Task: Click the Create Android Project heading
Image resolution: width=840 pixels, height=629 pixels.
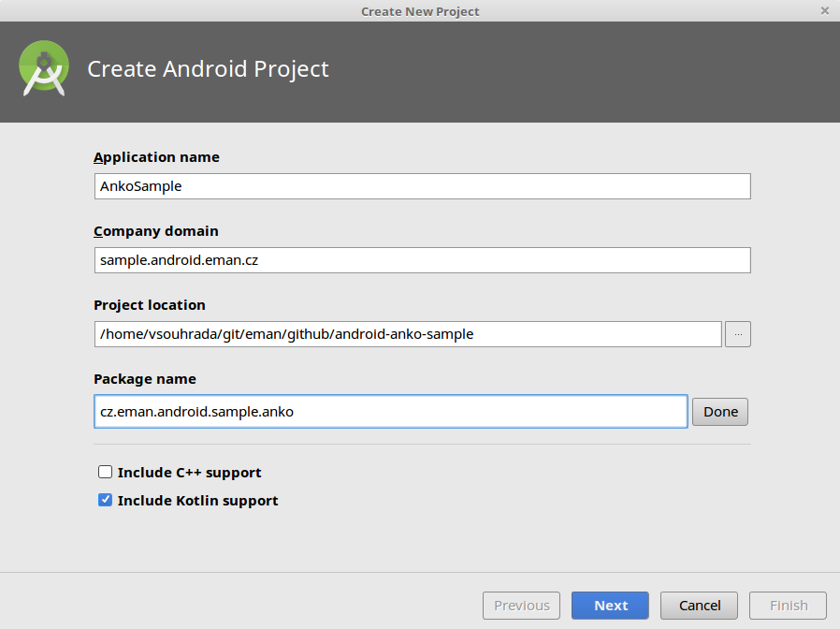Action: click(208, 69)
